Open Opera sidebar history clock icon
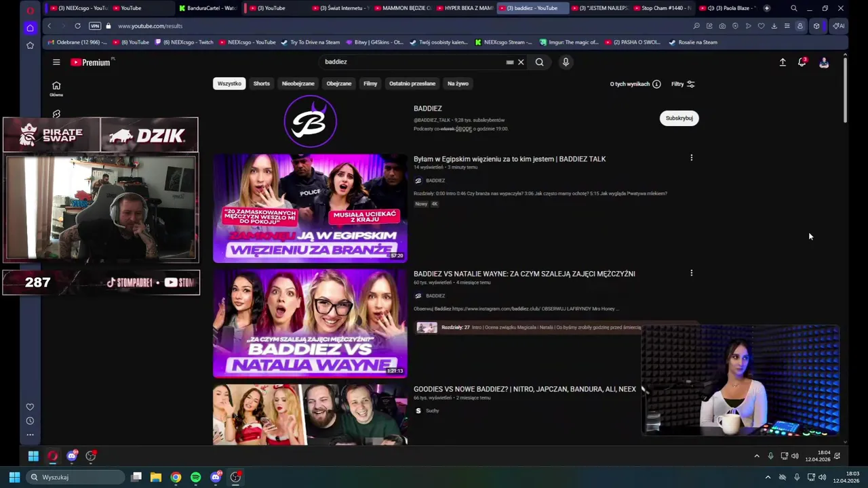 click(x=30, y=421)
